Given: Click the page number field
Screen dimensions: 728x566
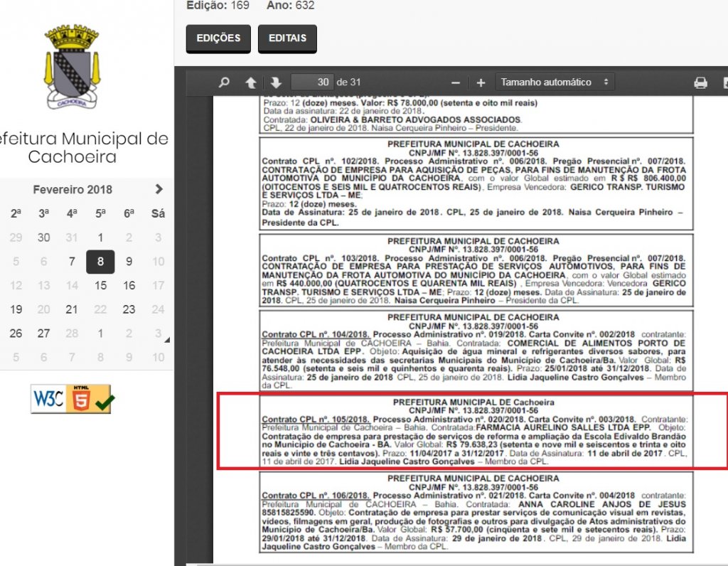Looking at the screenshot, I should pos(312,82).
